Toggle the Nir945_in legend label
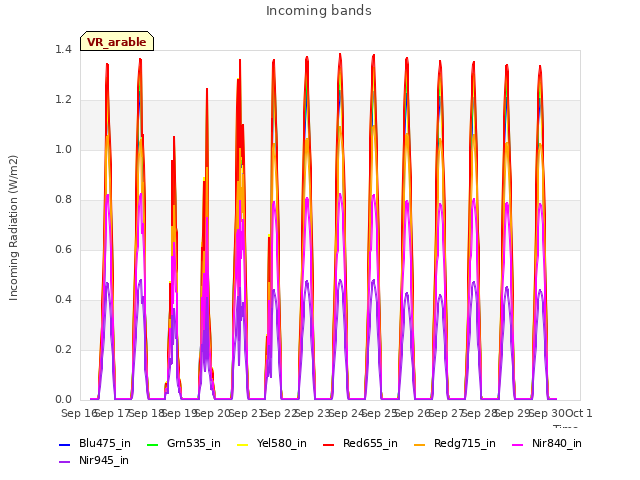This screenshot has width=640, height=480. pyautogui.click(x=104, y=461)
